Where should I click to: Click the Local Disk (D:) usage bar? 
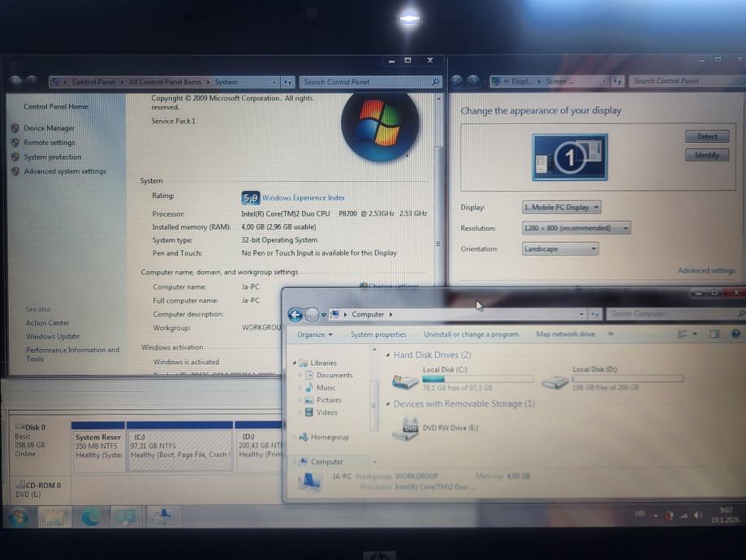pyautogui.click(x=627, y=378)
